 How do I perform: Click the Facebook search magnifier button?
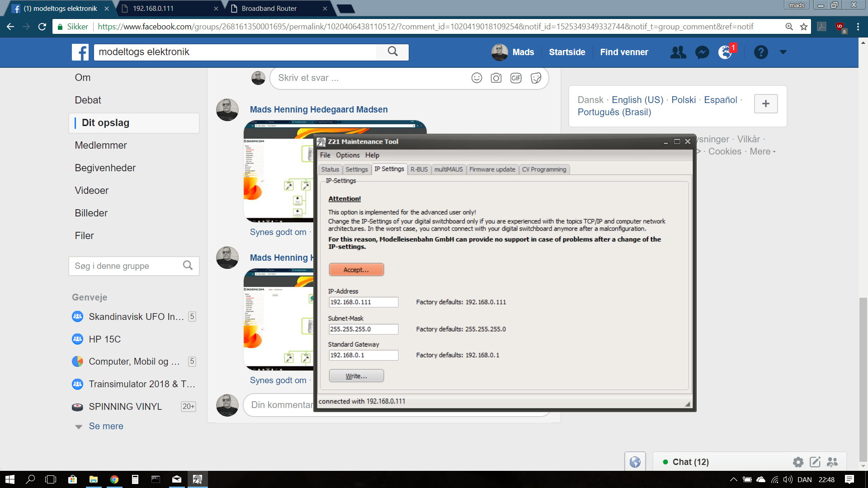[x=392, y=52]
